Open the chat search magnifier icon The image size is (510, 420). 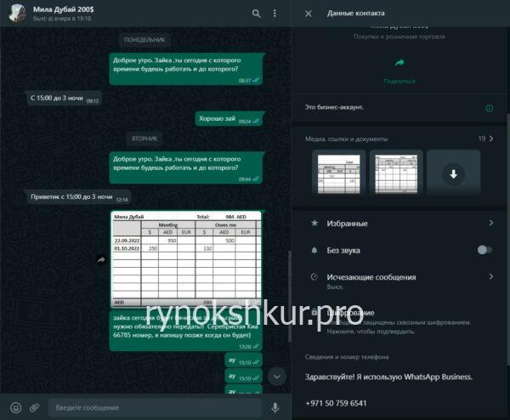[x=256, y=14]
